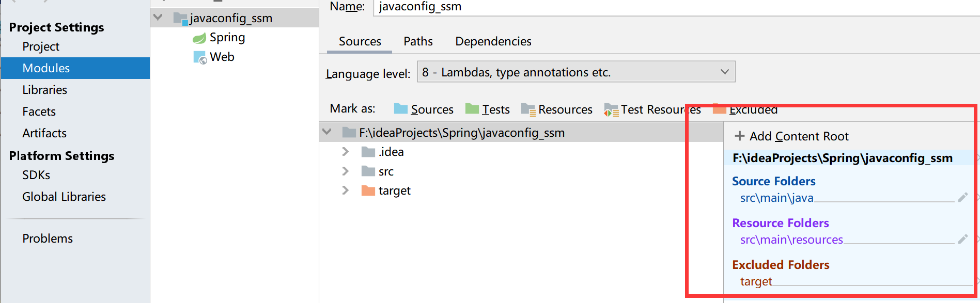Viewport: 980px width, 303px height.
Task: Click the Web facet icon
Action: tap(200, 57)
